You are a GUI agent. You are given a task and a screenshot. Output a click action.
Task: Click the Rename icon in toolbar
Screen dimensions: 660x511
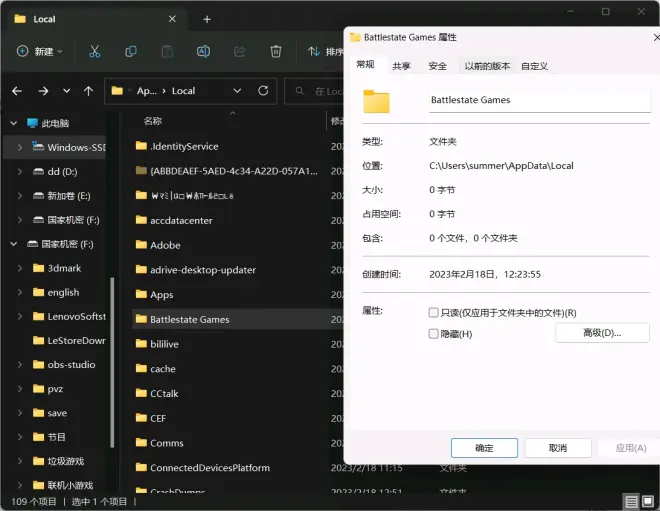coord(203,51)
